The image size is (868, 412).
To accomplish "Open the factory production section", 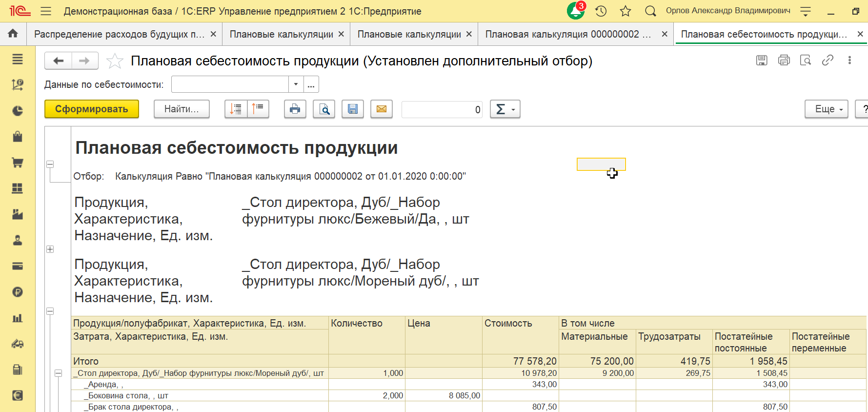I will click(18, 214).
